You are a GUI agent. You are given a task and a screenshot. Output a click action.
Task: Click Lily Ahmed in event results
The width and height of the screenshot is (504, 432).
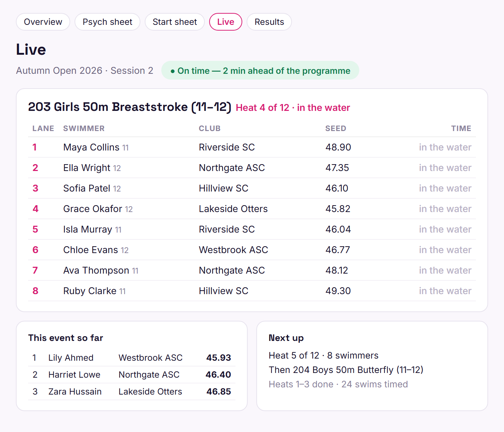click(71, 358)
